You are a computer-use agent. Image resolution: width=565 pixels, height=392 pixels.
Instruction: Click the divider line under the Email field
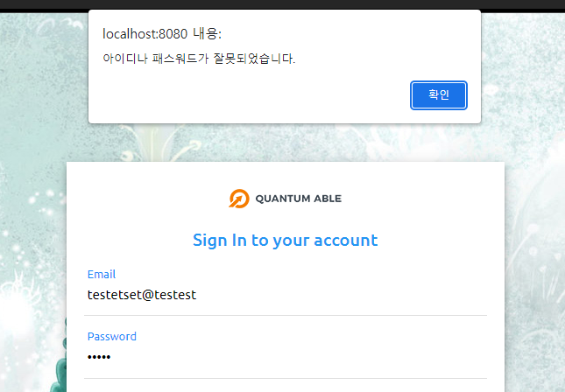pos(286,315)
